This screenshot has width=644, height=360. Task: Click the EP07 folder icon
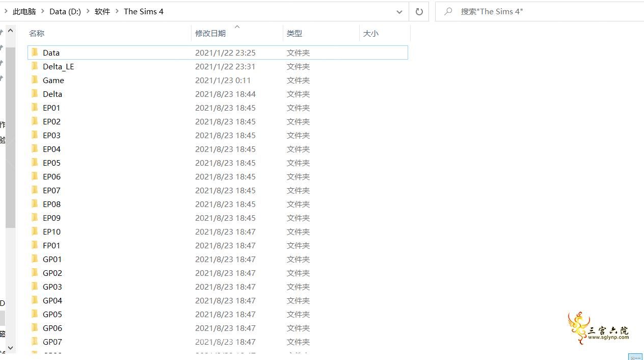click(35, 190)
